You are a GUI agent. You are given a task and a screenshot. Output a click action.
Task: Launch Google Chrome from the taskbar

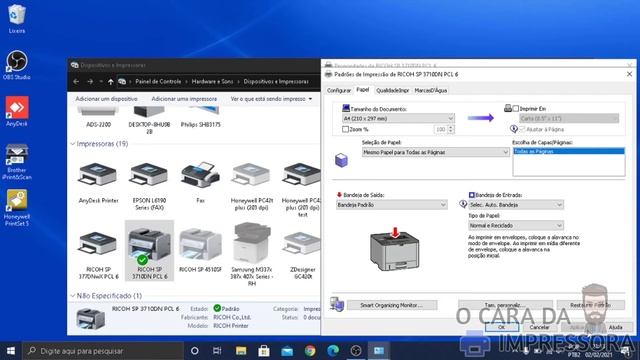tap(310, 351)
